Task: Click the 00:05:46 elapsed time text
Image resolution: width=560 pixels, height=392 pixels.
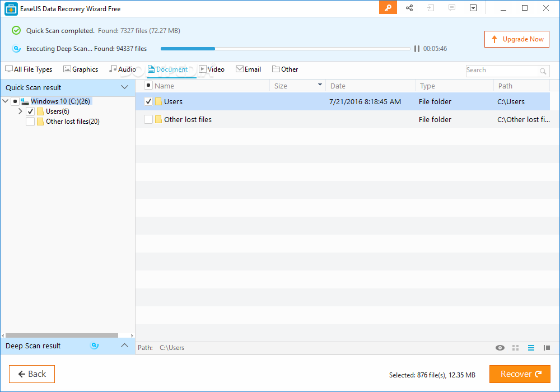Action: (435, 49)
